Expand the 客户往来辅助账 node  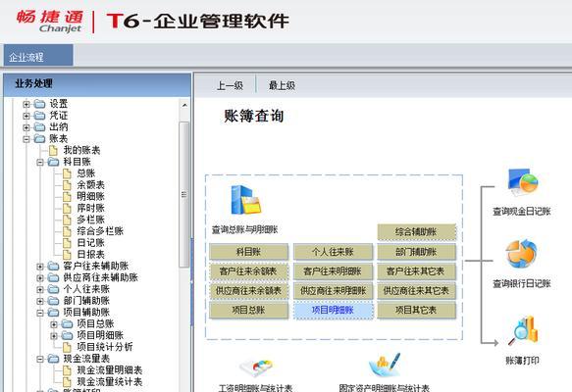point(40,267)
